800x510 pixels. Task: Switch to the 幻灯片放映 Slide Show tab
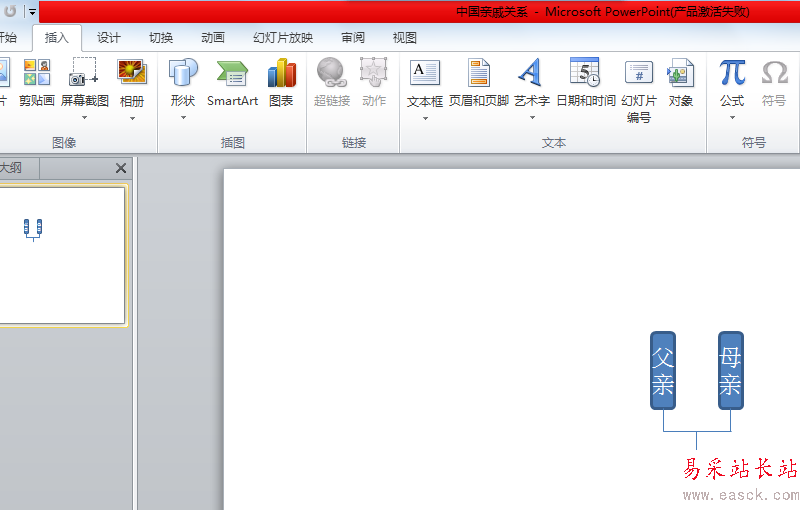tap(283, 38)
